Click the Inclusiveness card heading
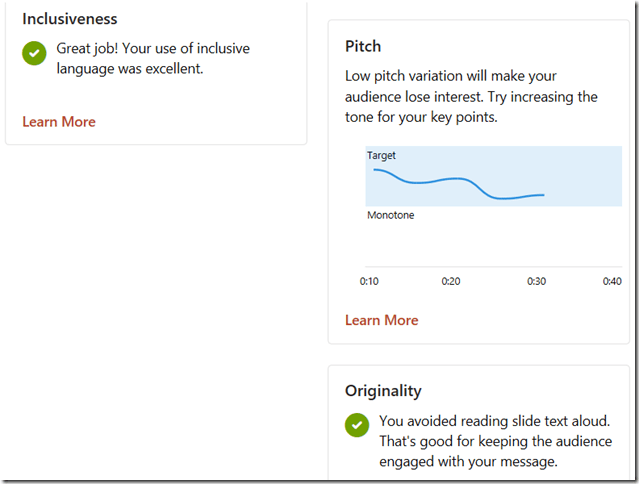Viewport: 639px width, 484px height. point(70,19)
